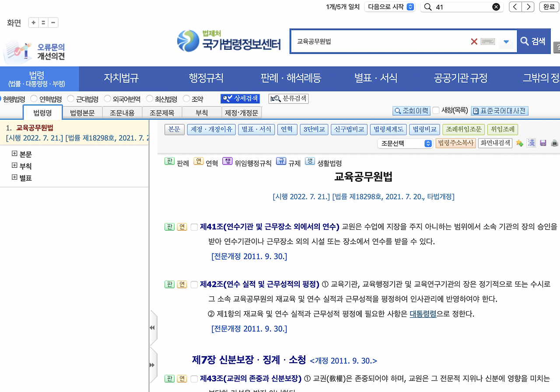560x392 pixels.
Task: Zoom in with the 화면 plus control
Action: [33, 22]
